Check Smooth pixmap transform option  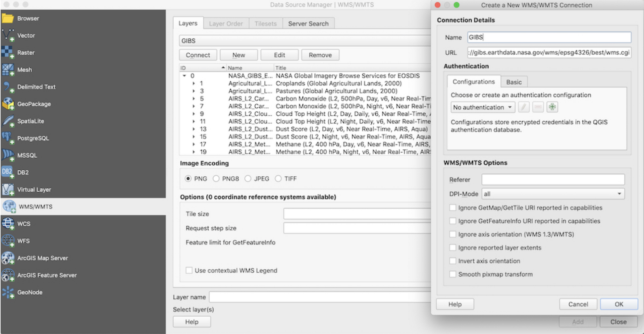pos(452,274)
